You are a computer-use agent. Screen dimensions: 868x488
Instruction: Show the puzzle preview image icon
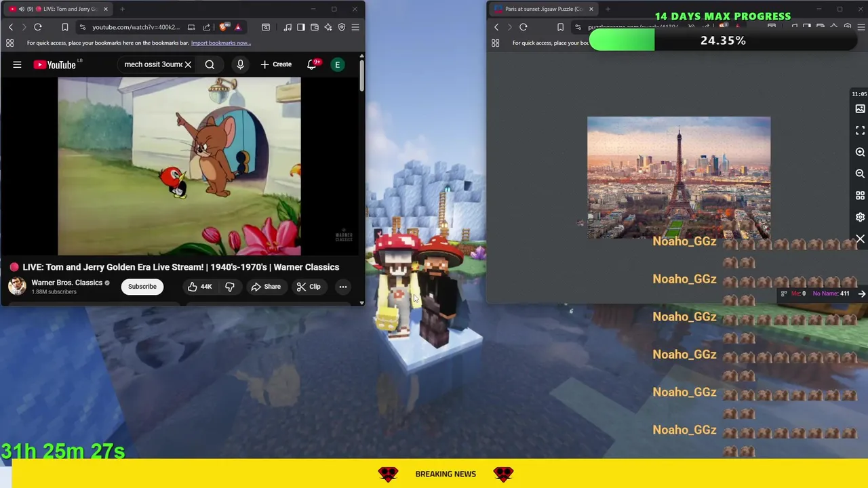pyautogui.click(x=860, y=108)
